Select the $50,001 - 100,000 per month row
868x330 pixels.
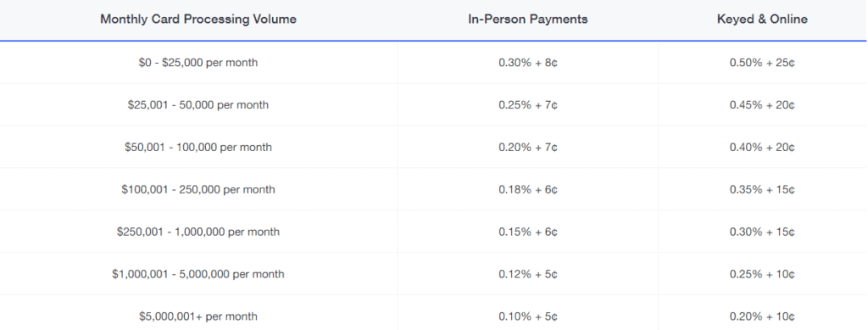433,148
